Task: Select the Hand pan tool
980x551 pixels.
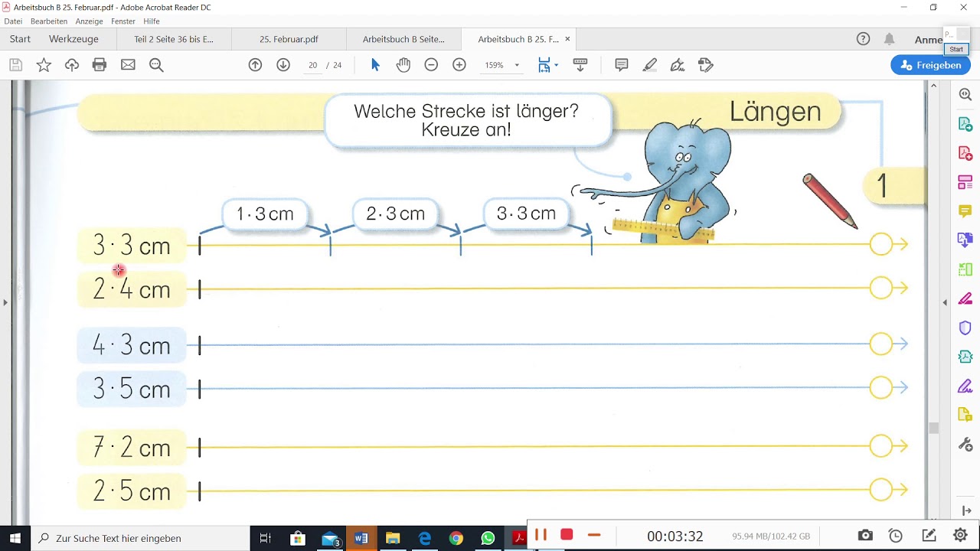Action: click(x=403, y=65)
